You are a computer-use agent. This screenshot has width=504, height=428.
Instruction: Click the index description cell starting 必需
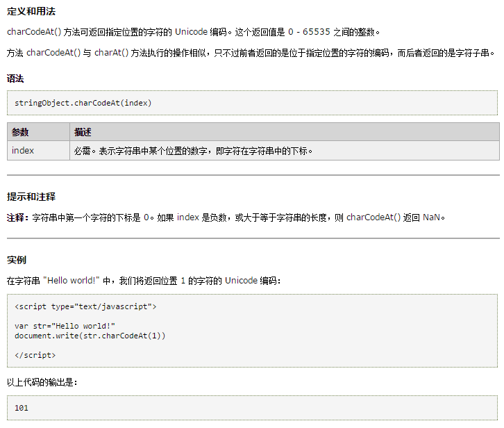point(285,151)
